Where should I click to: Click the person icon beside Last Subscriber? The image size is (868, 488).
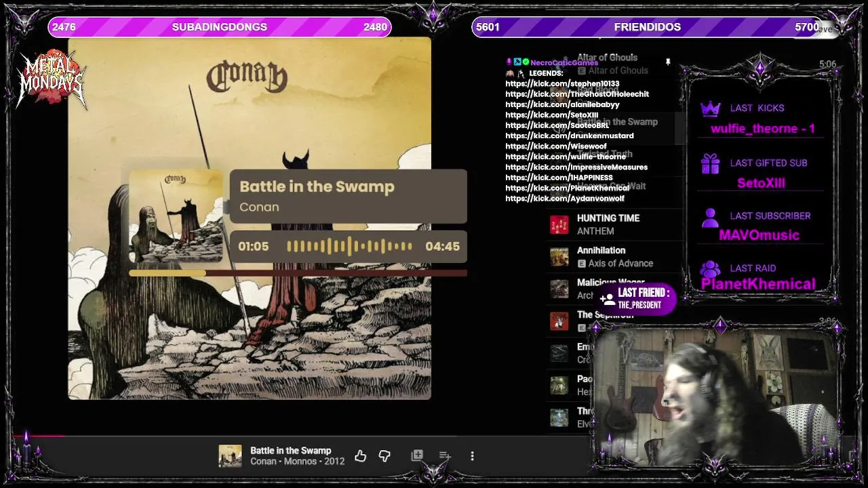click(x=710, y=217)
